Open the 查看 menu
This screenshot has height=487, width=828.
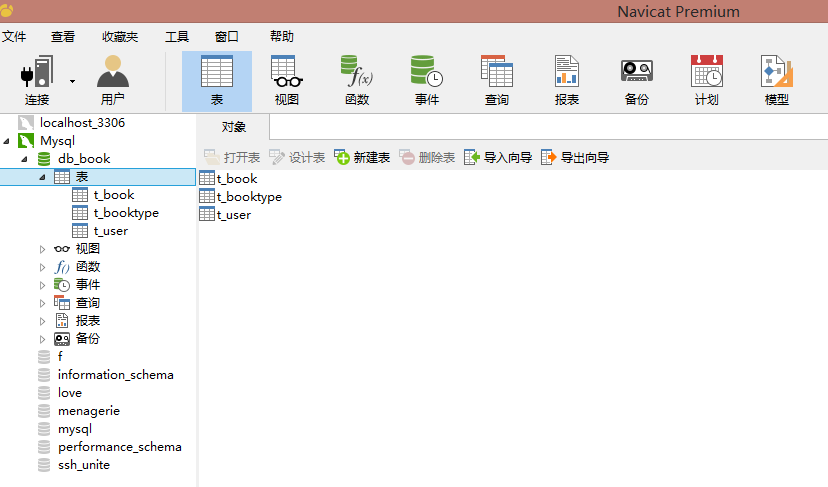tap(63, 36)
